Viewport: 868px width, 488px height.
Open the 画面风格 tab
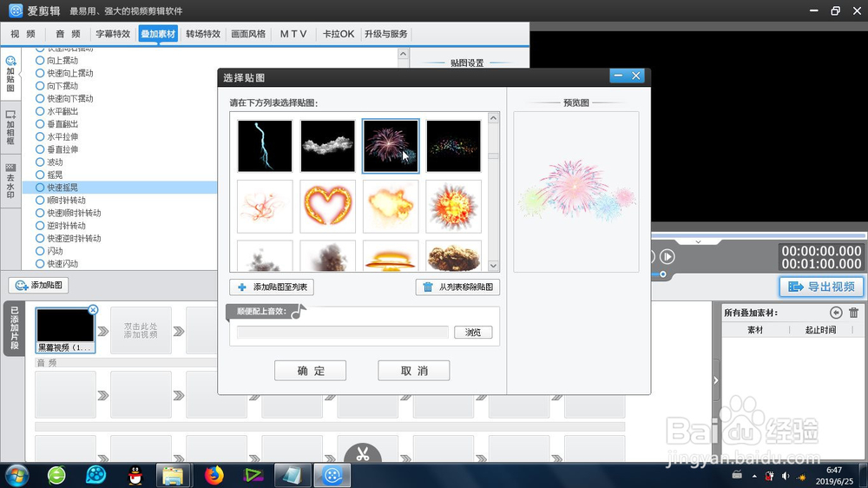[x=248, y=34]
